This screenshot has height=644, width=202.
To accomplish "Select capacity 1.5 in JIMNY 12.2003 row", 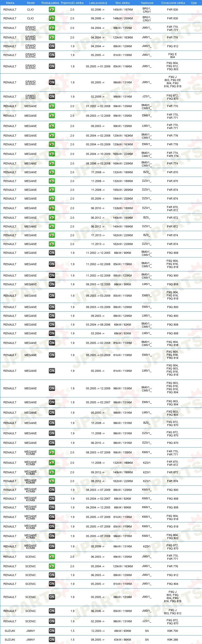I will coord(73,631).
